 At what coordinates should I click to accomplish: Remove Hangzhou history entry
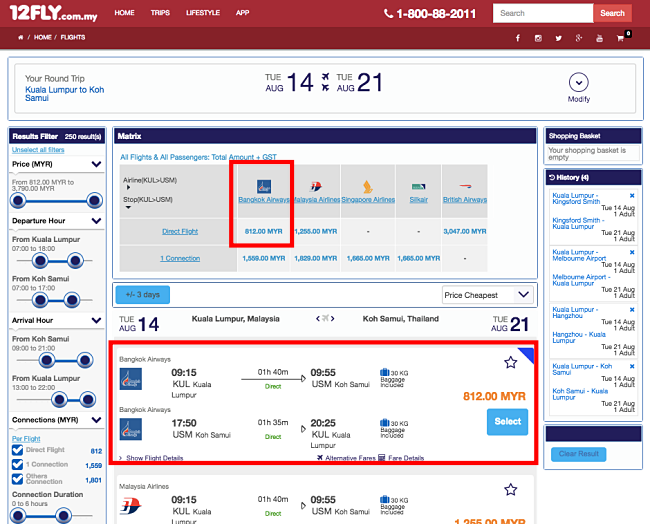(x=632, y=309)
